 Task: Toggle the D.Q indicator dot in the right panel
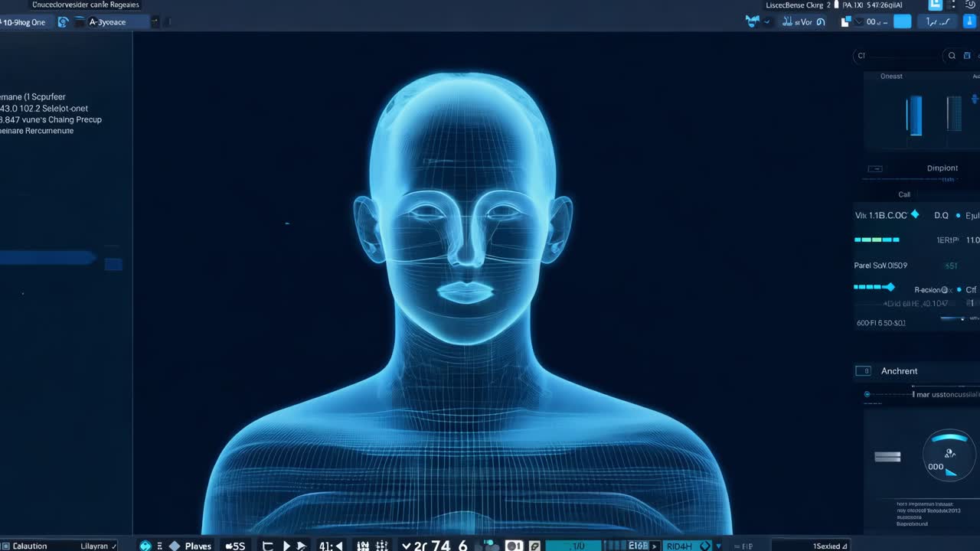point(957,215)
